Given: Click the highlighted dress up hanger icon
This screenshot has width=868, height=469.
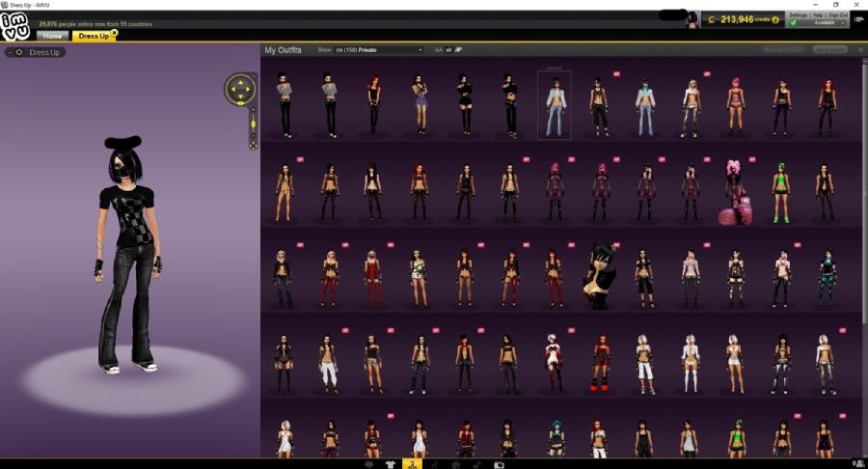Looking at the screenshot, I should [x=412, y=464].
